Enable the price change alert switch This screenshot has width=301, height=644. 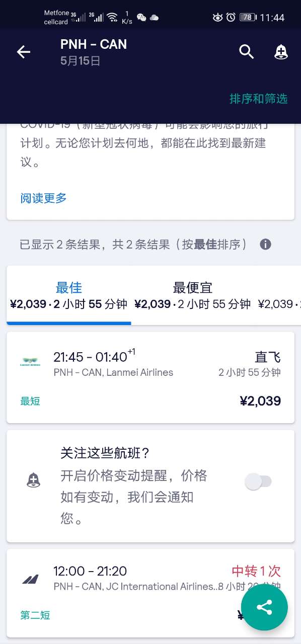click(x=258, y=481)
